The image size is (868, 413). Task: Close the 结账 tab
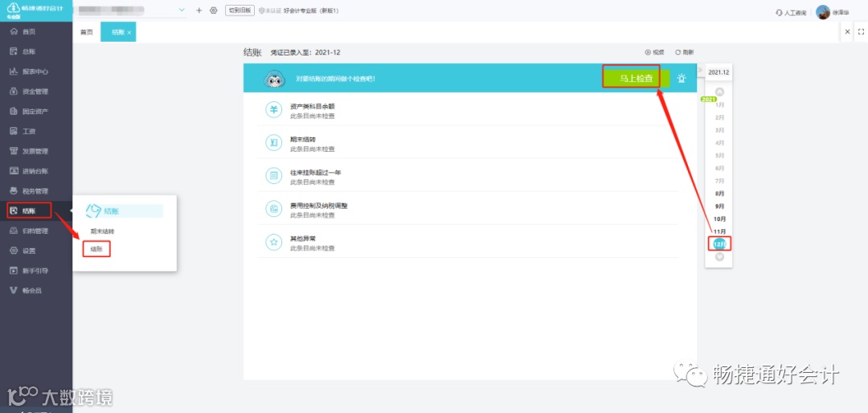point(129,33)
